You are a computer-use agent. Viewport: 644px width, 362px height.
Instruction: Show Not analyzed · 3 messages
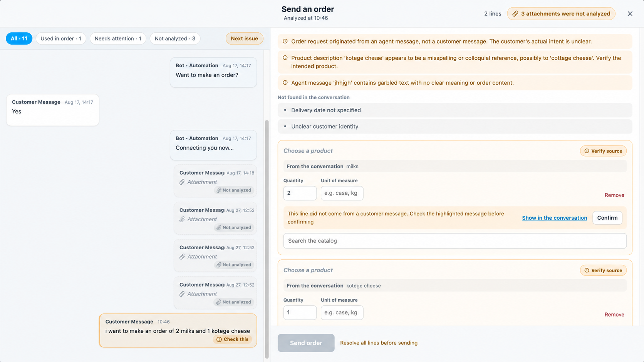(175, 38)
